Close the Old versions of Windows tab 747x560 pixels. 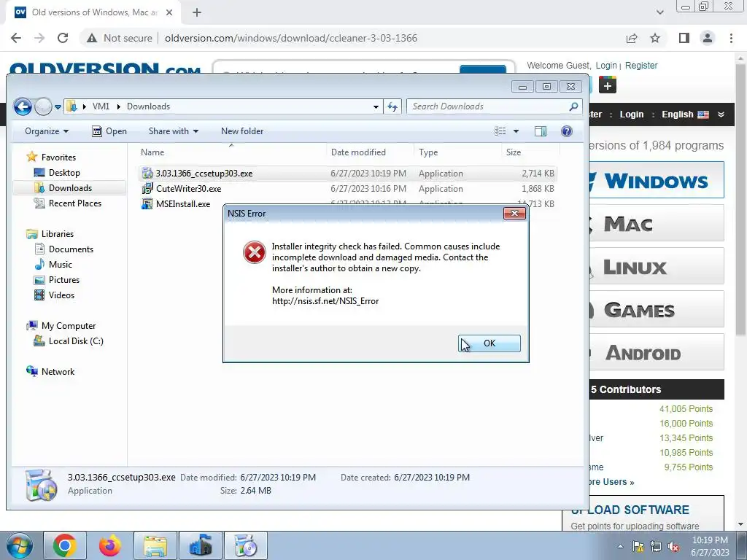169,12
